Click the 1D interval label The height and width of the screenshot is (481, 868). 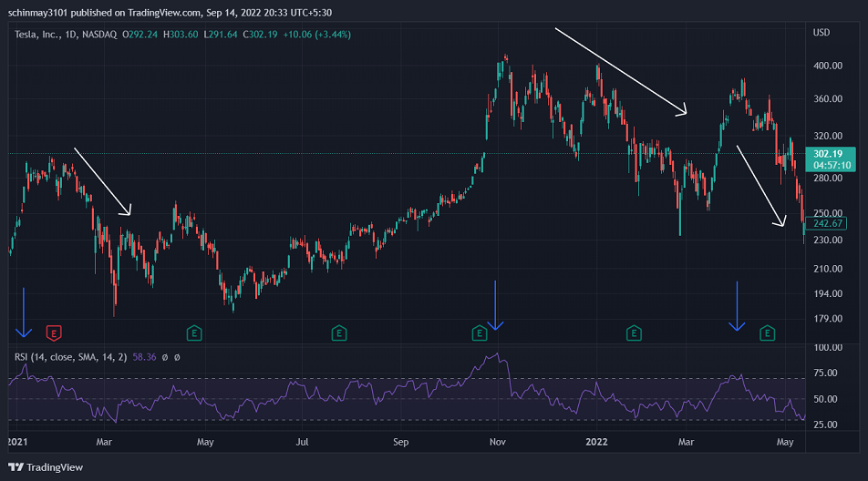pos(71,35)
